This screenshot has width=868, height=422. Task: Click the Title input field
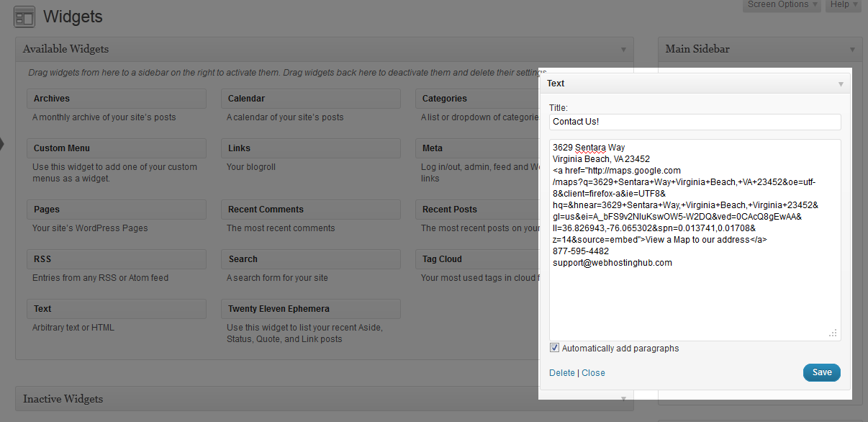coord(695,122)
